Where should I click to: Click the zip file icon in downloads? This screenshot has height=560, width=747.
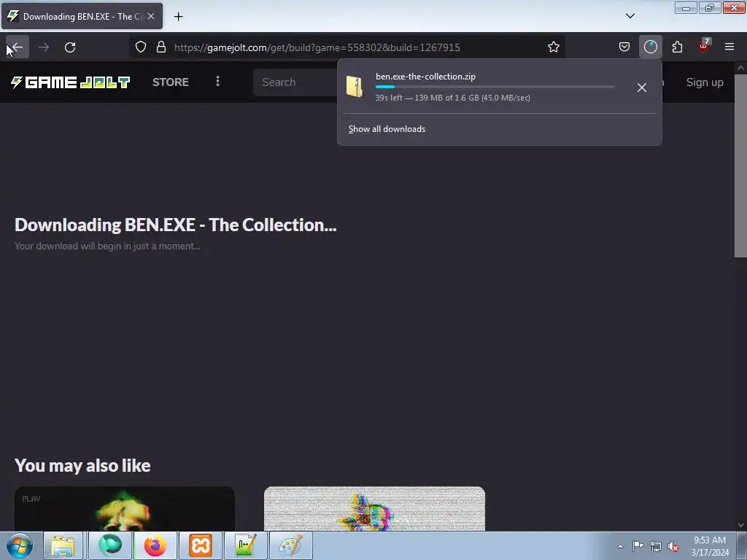(x=355, y=87)
